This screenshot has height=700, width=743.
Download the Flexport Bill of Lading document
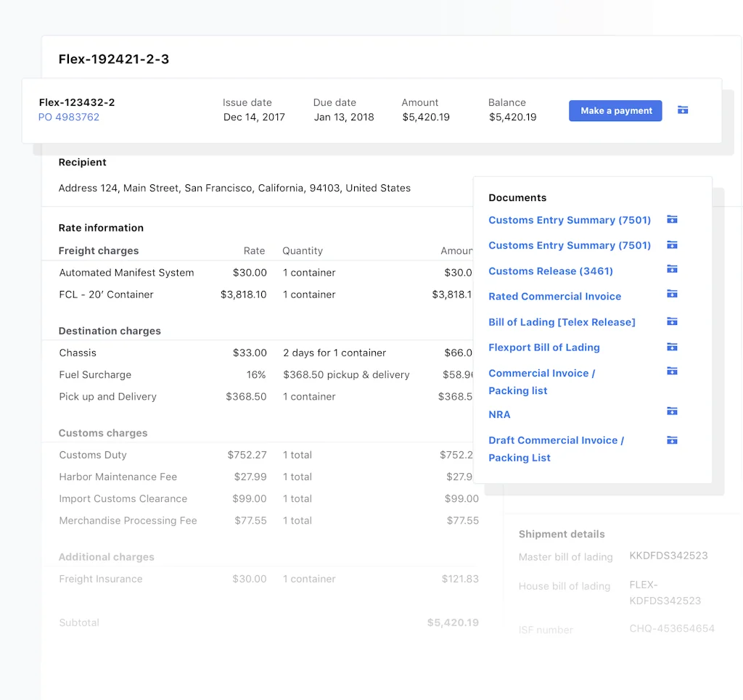point(672,347)
